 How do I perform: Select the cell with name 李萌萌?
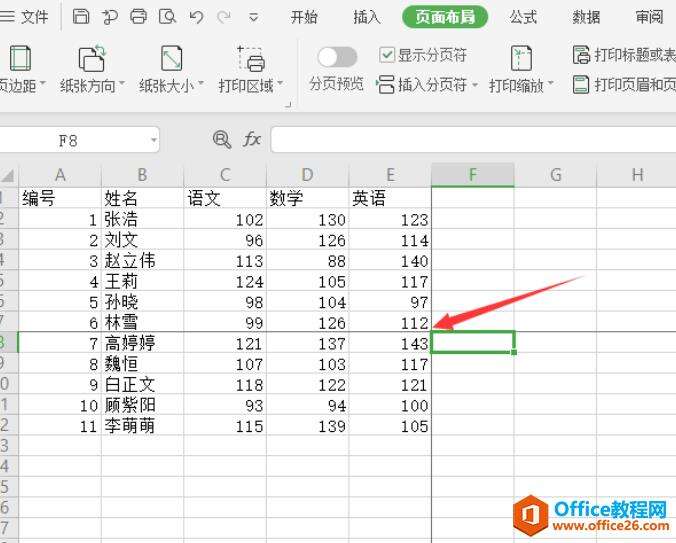tap(142, 426)
